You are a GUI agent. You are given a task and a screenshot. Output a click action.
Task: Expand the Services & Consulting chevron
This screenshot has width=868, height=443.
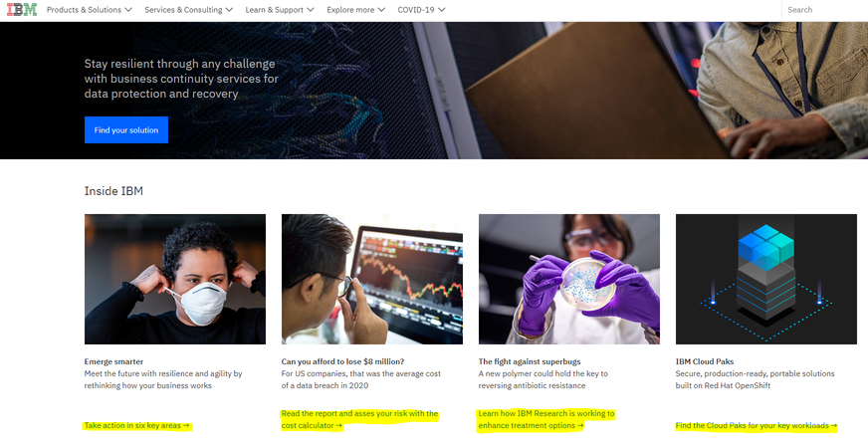[229, 9]
